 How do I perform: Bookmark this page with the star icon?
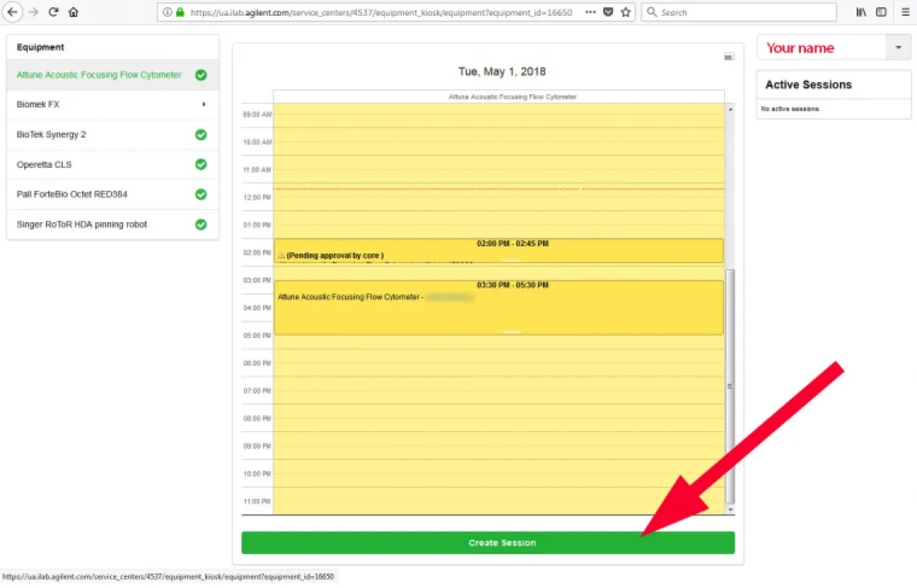pyautogui.click(x=626, y=12)
